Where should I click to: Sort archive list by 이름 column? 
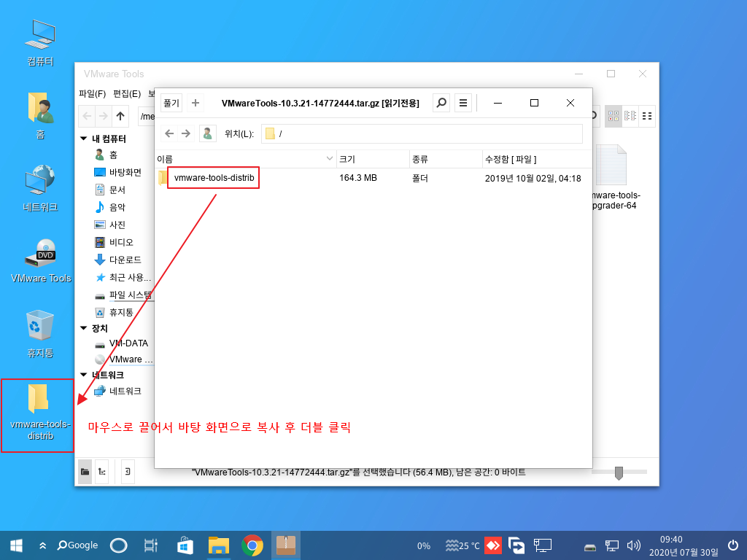tap(246, 159)
